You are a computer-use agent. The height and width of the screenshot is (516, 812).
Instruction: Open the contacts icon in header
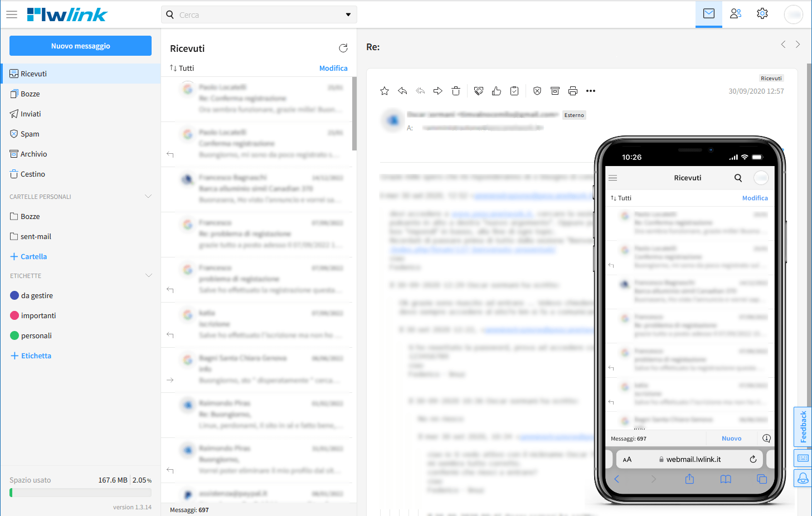[x=736, y=14]
